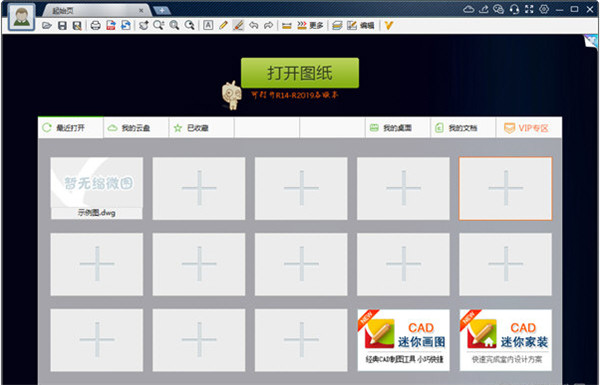The image size is (600, 385).
Task: Open the CAD 迷你画图 promo tile
Action: 403,340
